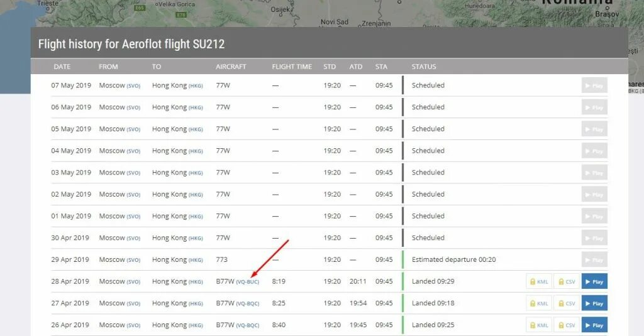Click status Landed 09:18
The height and width of the screenshot is (336, 644).
pyautogui.click(x=433, y=303)
